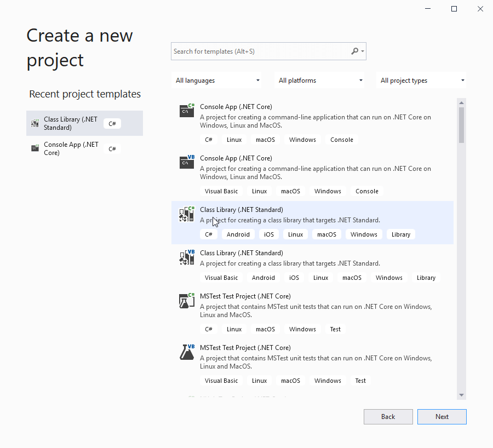Click the Visual Basic Console App icon
493x448 pixels.
(187, 162)
